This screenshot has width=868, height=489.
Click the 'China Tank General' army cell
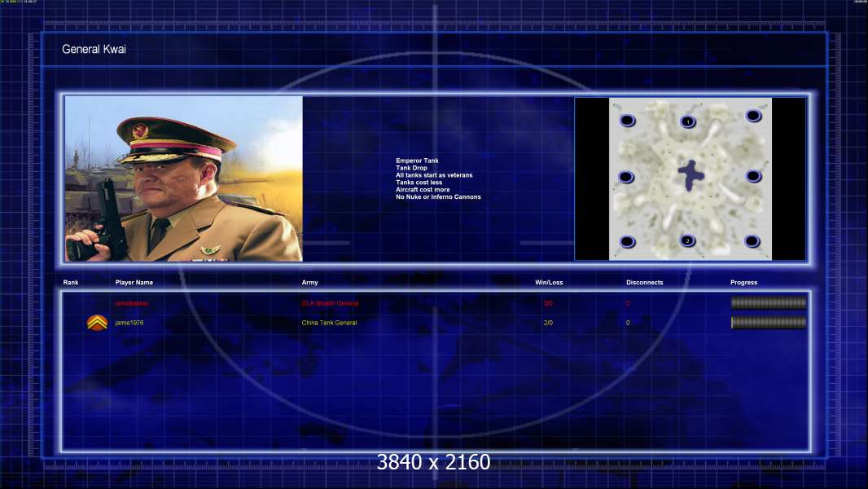pos(330,322)
